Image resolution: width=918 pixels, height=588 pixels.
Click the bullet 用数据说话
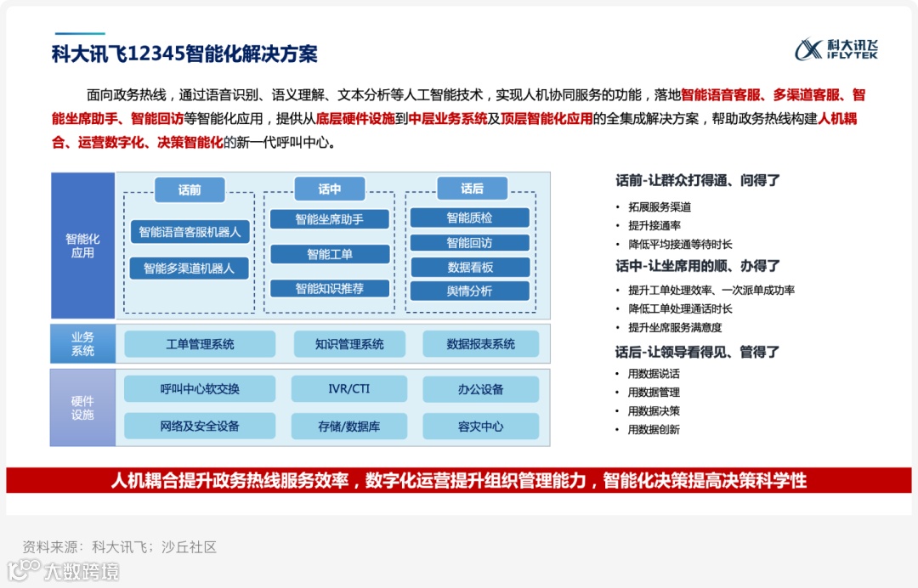pos(654,374)
